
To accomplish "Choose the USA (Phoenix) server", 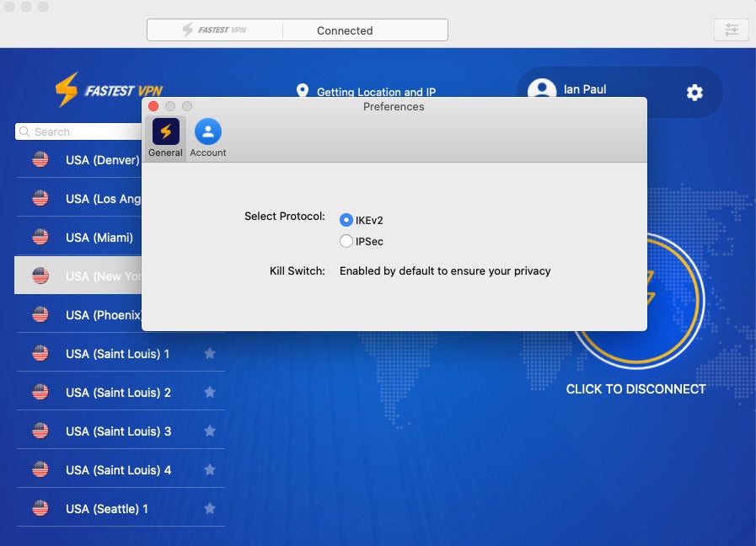I will [79, 315].
